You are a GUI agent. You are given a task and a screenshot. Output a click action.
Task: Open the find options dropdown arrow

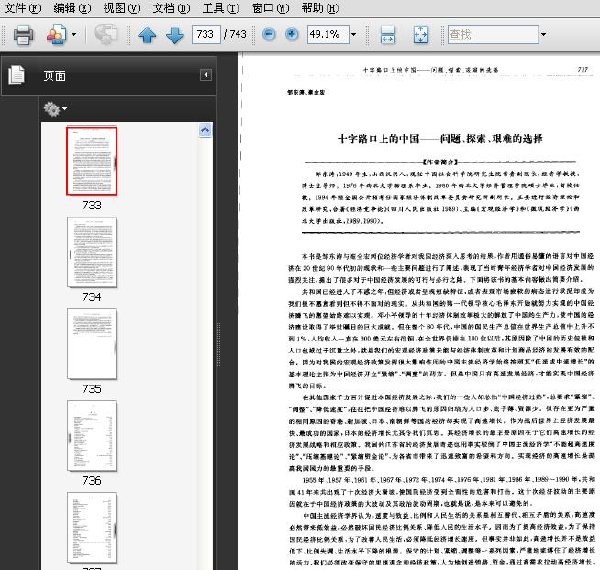[x=543, y=34]
